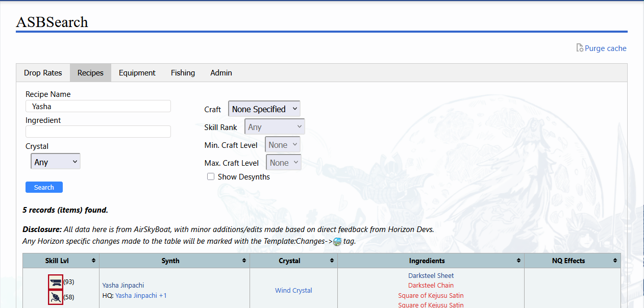Screen dimensions: 644x308
Task: Open the Wind Crystal link
Action: point(293,291)
